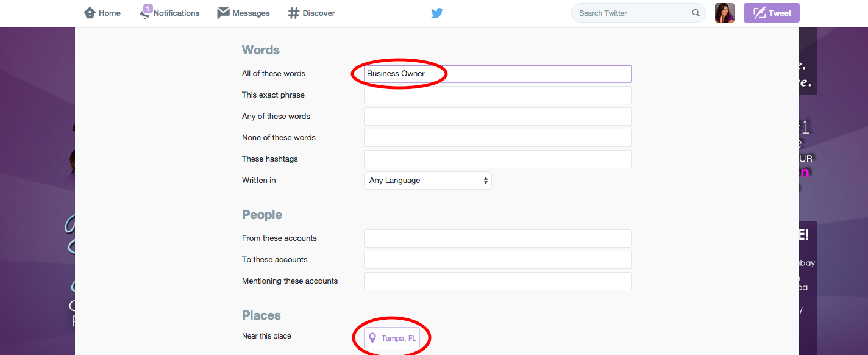Click the These hashtags field
868x355 pixels.
(498, 159)
